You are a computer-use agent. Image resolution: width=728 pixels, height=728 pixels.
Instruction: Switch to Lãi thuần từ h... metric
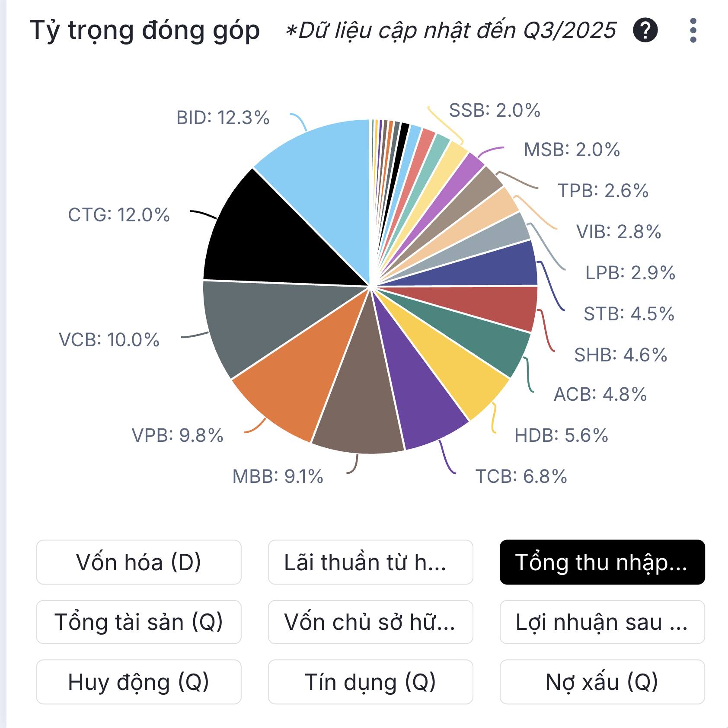tap(370, 562)
